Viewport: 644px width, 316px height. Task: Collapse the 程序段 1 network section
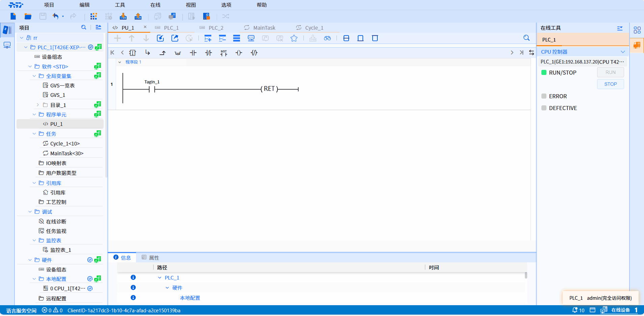pos(119,62)
